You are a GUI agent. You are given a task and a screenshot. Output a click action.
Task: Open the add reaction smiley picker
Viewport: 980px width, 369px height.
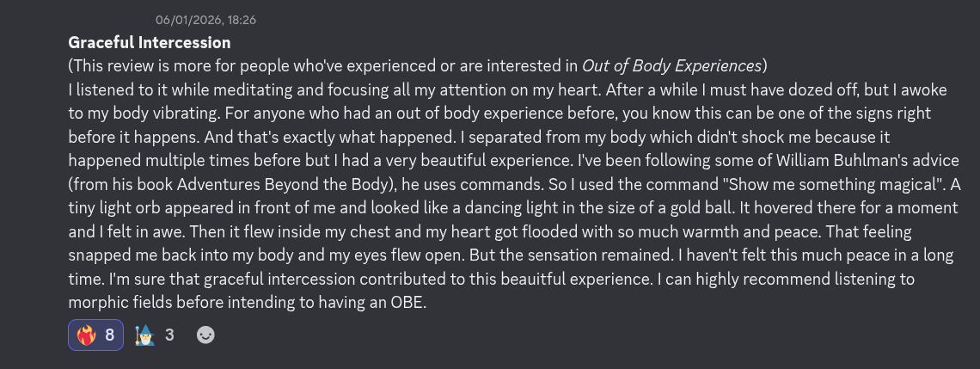tap(205, 335)
